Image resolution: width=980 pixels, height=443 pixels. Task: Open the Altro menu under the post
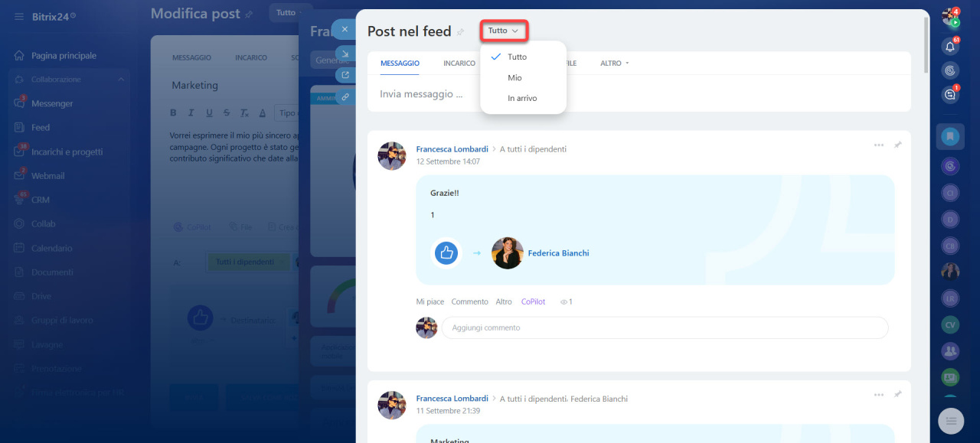tap(504, 301)
